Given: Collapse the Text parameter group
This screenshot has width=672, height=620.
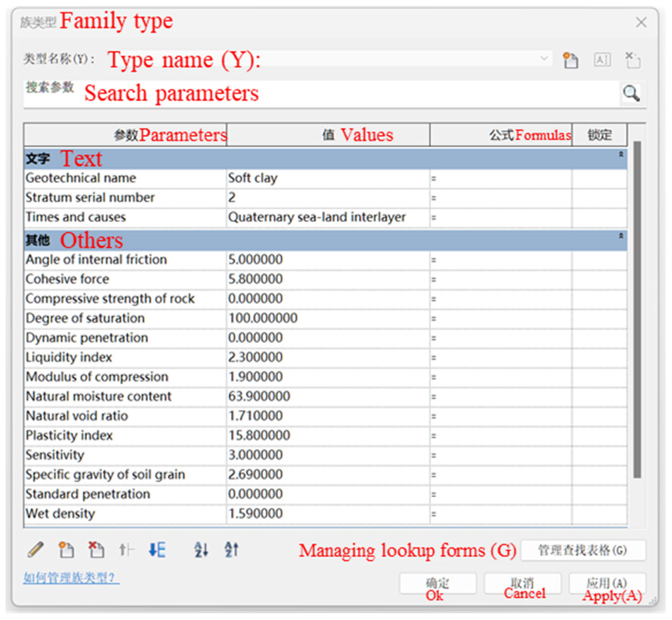Looking at the screenshot, I should pyautogui.click(x=621, y=154).
